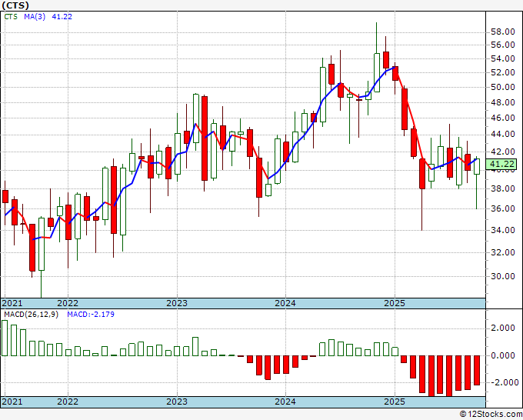Click 2023 on the price chart time axis
Screen dimensions: 523x420
point(177,303)
